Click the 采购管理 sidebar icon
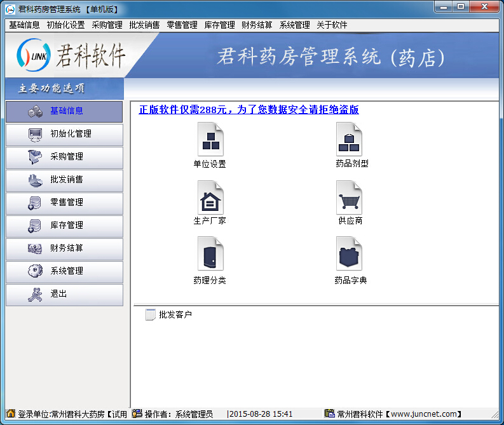This screenshot has height=425, width=504. pos(35,157)
